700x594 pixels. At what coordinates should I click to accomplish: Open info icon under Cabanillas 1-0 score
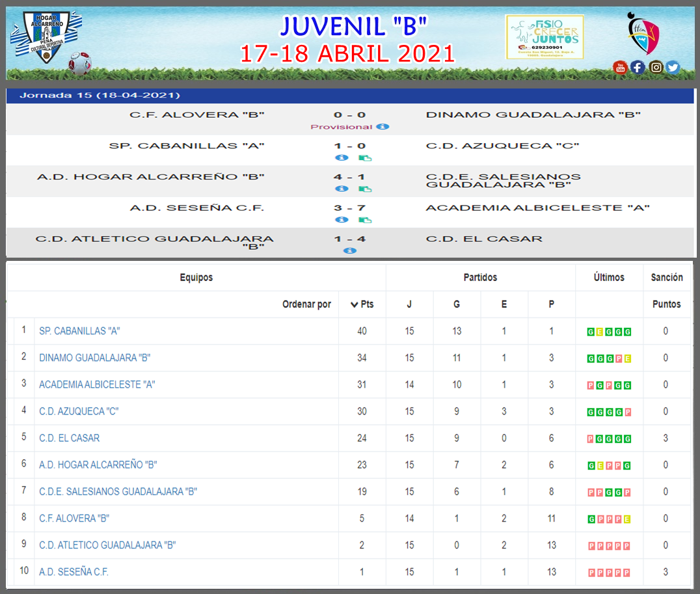pos(342,157)
